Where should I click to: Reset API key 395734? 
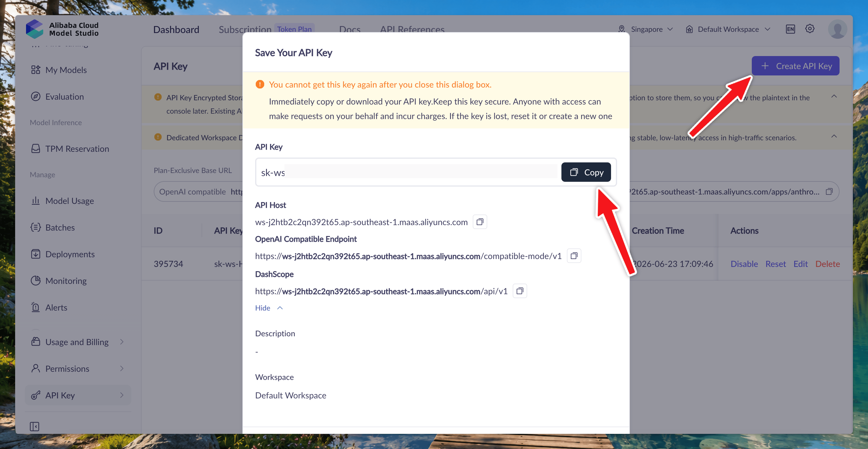(x=775, y=264)
